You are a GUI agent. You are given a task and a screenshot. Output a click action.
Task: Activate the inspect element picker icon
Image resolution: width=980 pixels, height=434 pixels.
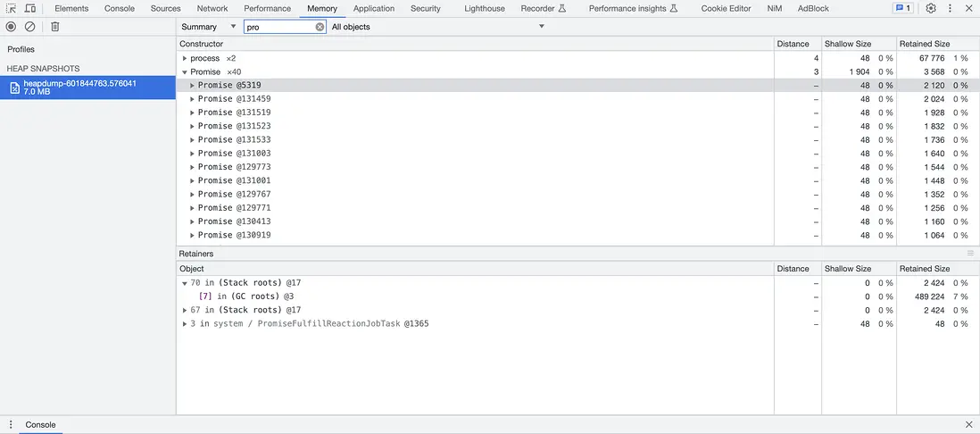coord(11,8)
